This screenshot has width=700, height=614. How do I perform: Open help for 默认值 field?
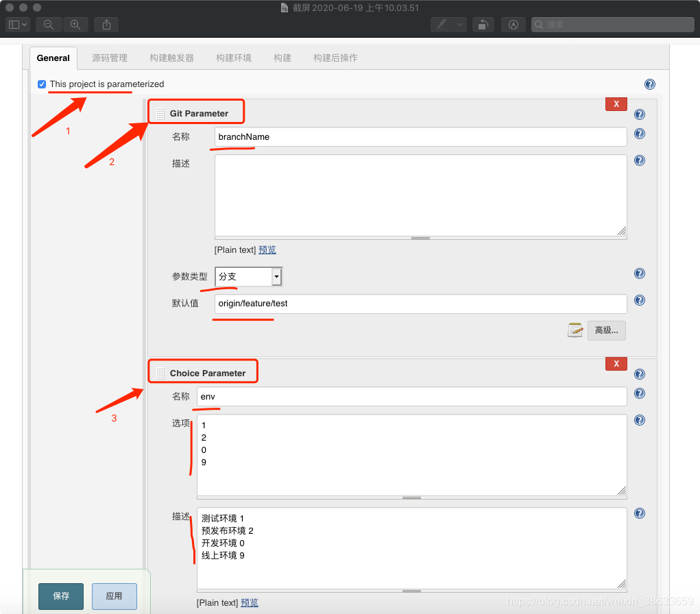[x=639, y=300]
